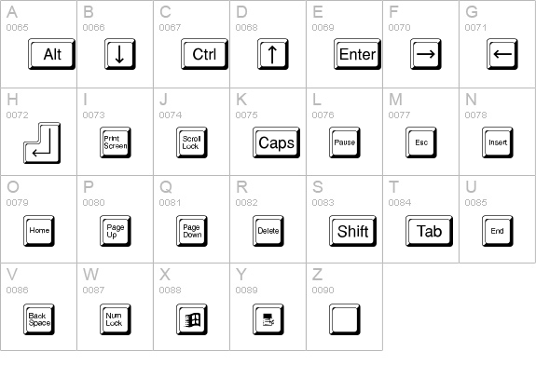
Task: Click the Pause key glyph
Action: (345, 142)
